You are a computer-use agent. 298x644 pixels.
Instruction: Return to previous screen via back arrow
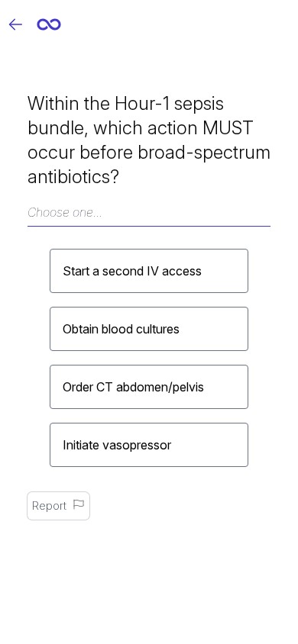15,24
